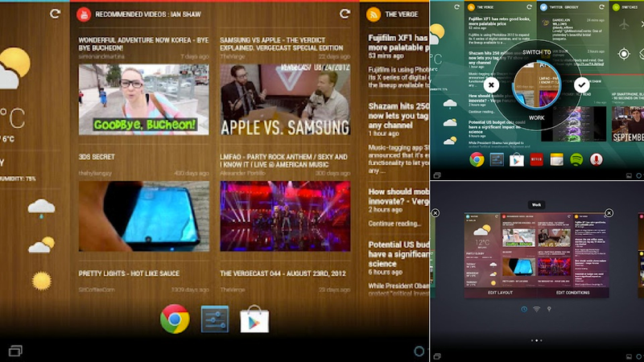Tap recent apps button on context editor screen
The height and width of the screenshot is (362, 644).
[x=437, y=356]
